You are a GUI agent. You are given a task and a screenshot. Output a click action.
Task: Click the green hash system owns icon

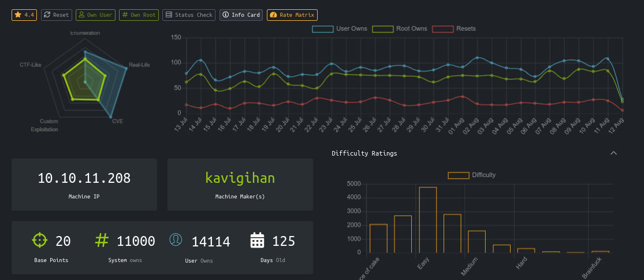click(102, 240)
